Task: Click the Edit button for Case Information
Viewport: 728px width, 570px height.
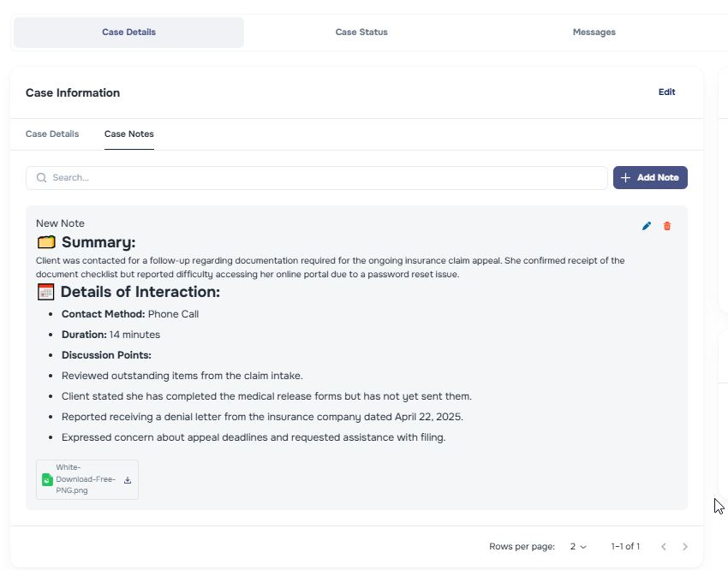Action: [666, 92]
